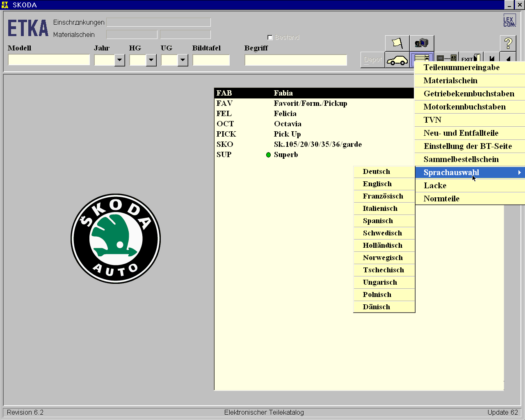The image size is (525, 420).
Task: Click into the Bildtafel input field
Action: (x=211, y=60)
